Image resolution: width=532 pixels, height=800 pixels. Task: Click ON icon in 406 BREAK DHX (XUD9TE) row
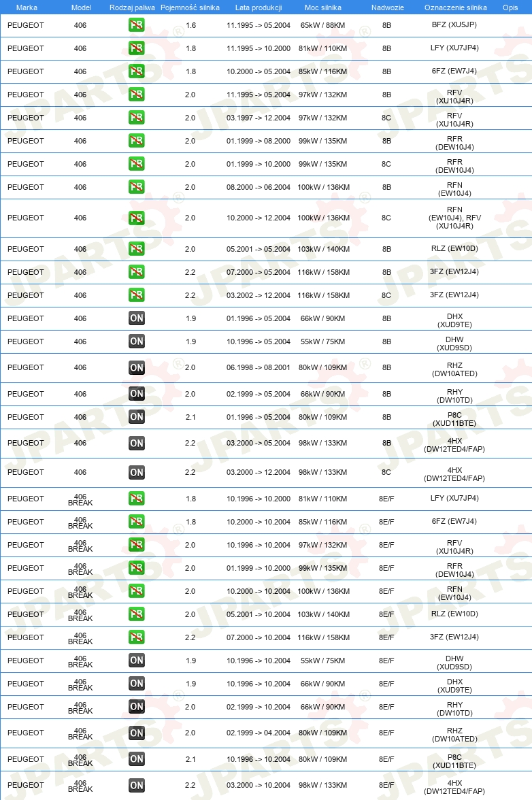(136, 684)
